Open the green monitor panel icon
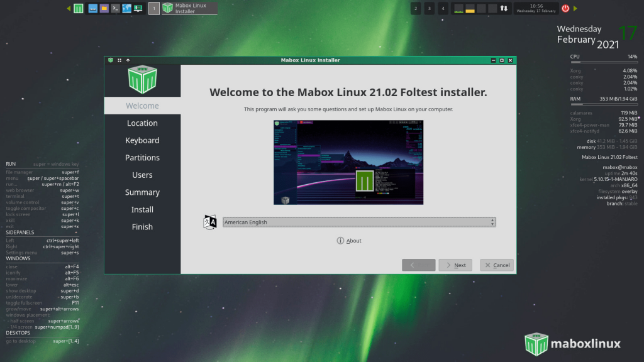The width and height of the screenshot is (644, 362). [x=138, y=8]
